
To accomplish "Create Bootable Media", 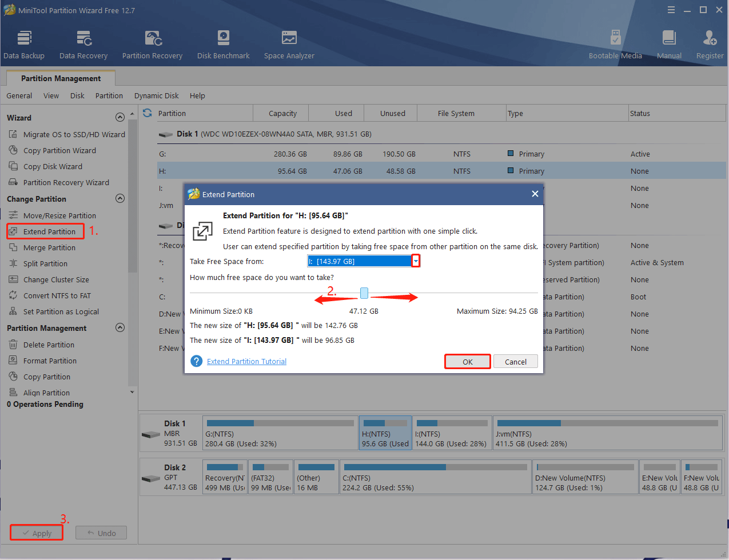I will (615, 45).
